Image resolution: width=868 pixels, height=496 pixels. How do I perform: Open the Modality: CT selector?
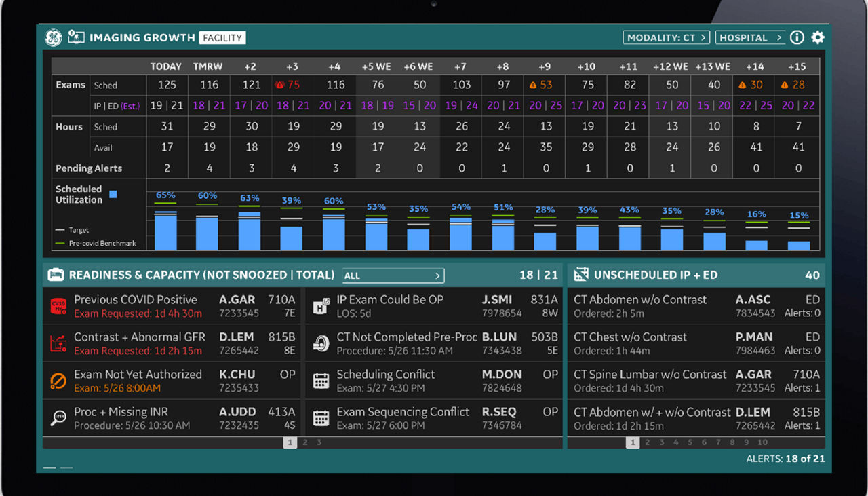click(x=667, y=38)
